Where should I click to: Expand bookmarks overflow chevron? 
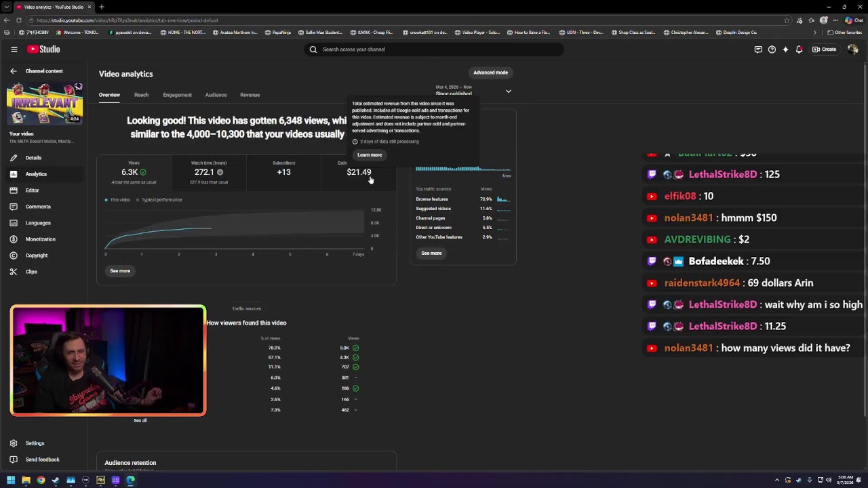(x=815, y=33)
